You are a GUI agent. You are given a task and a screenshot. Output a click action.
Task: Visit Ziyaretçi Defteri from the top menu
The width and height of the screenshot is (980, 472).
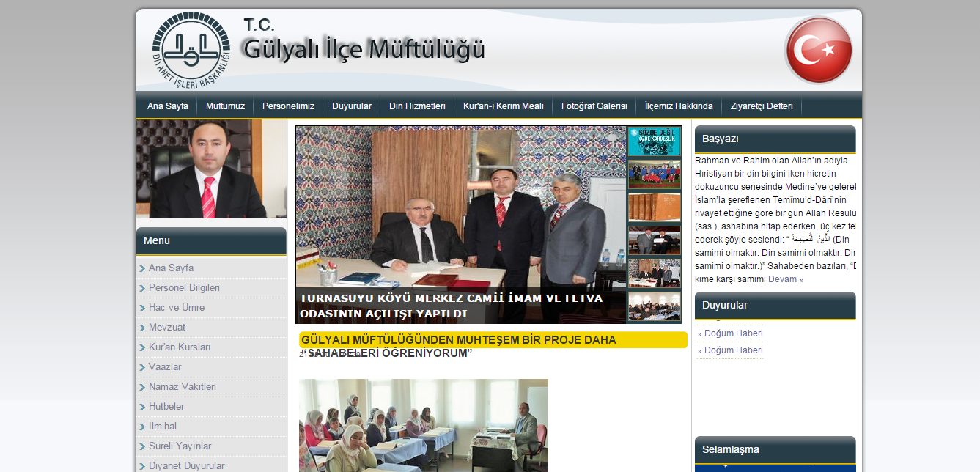(761, 106)
